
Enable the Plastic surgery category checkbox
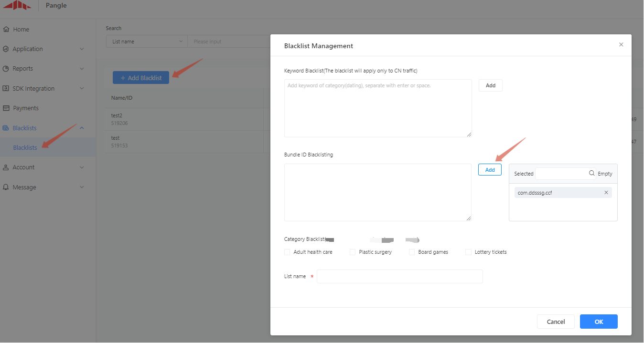click(353, 252)
